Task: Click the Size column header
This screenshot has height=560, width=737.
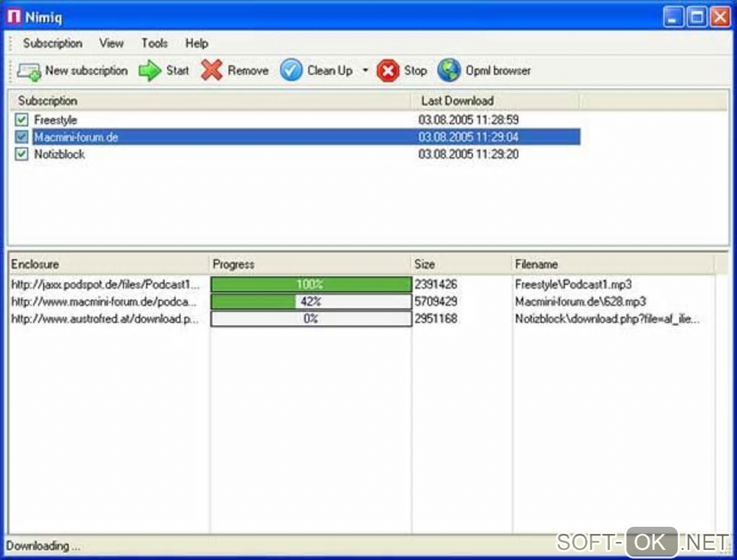Action: tap(462, 264)
